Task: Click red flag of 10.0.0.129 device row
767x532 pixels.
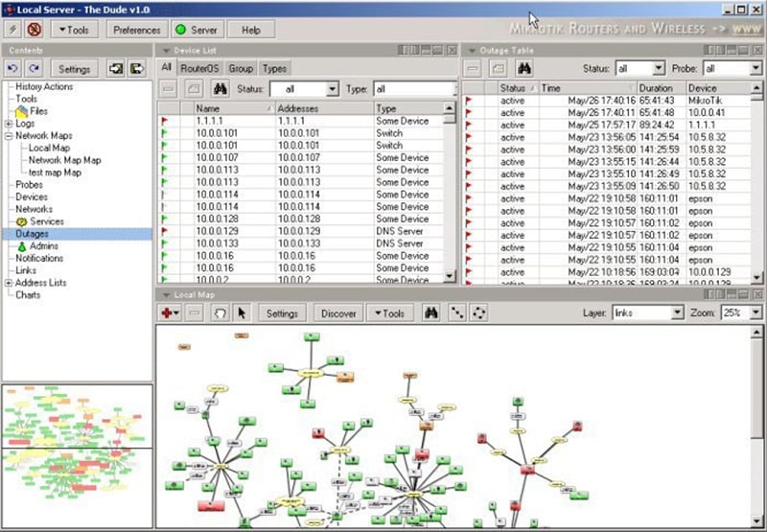Action: pyautogui.click(x=164, y=231)
